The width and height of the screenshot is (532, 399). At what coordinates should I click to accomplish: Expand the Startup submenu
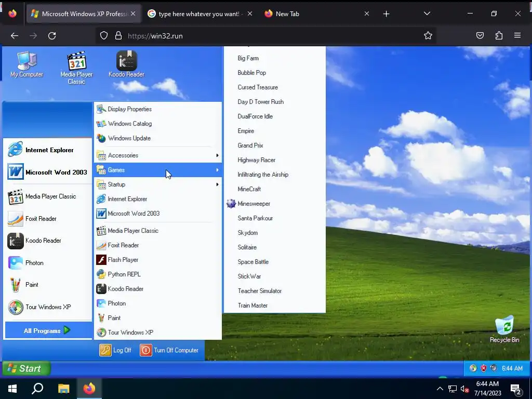(158, 184)
